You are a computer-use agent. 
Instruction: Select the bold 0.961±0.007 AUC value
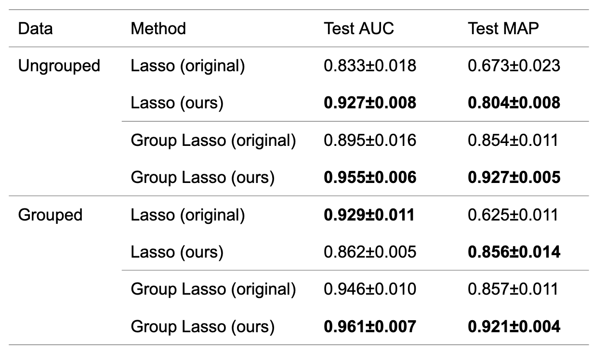tap(370, 327)
